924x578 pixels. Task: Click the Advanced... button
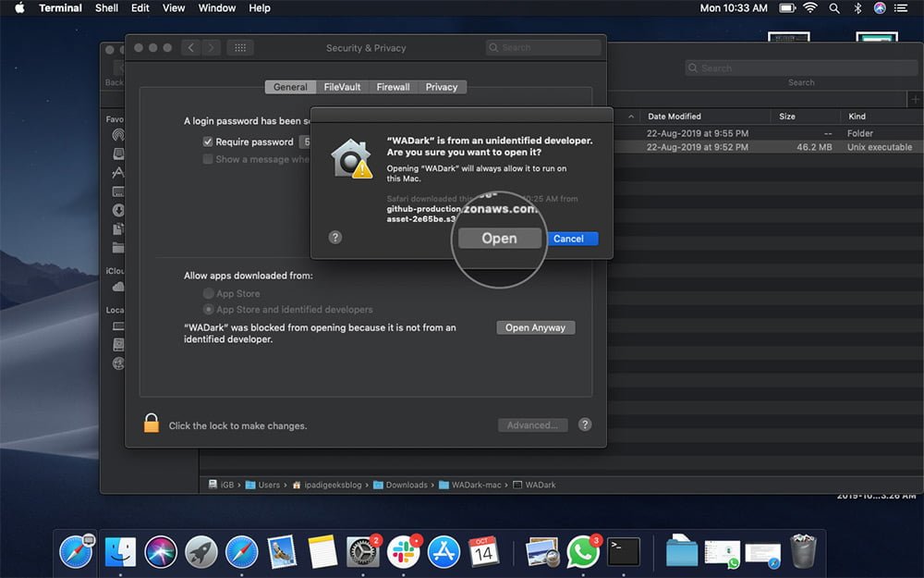tap(533, 424)
